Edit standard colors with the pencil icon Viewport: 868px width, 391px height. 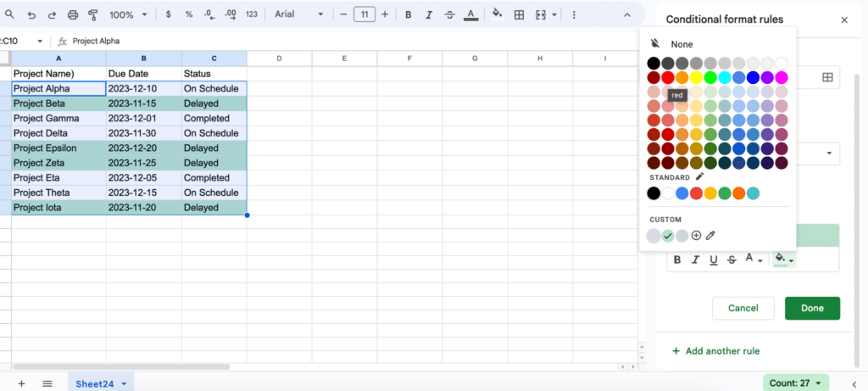[x=699, y=176]
